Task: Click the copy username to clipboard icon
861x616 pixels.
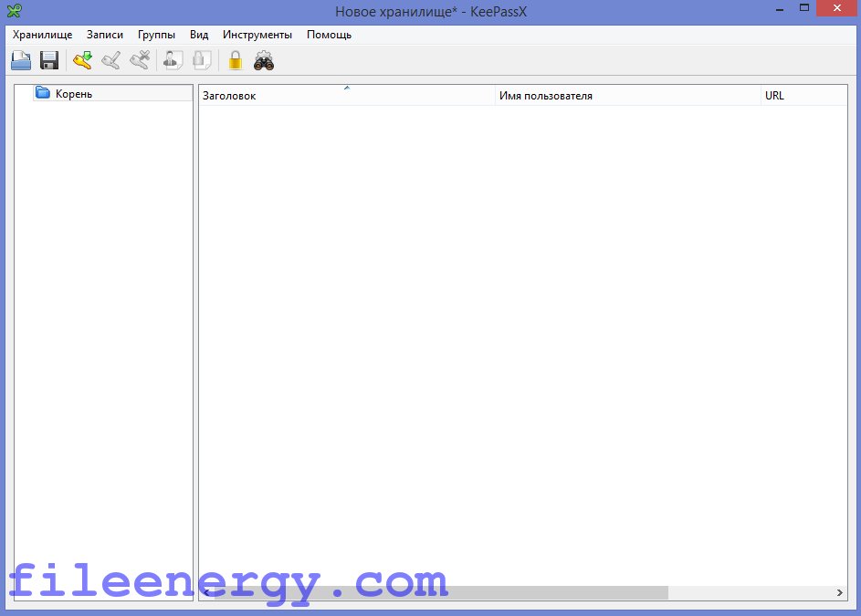Action: click(173, 60)
